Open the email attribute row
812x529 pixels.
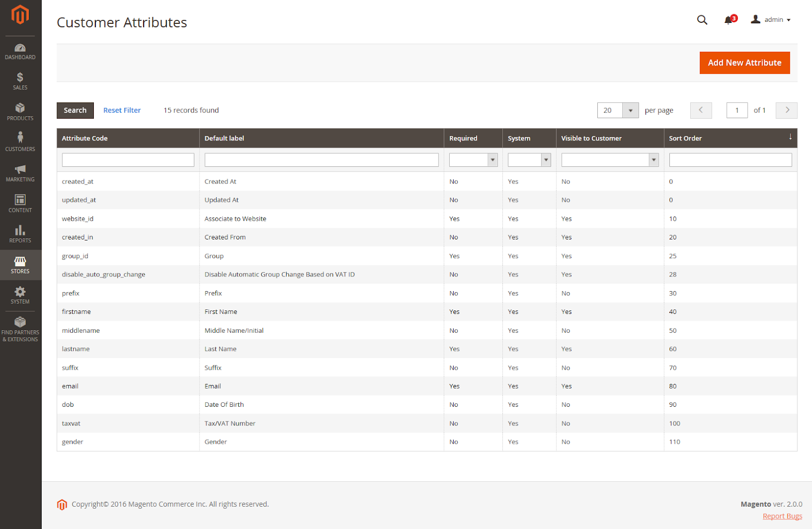click(x=427, y=386)
